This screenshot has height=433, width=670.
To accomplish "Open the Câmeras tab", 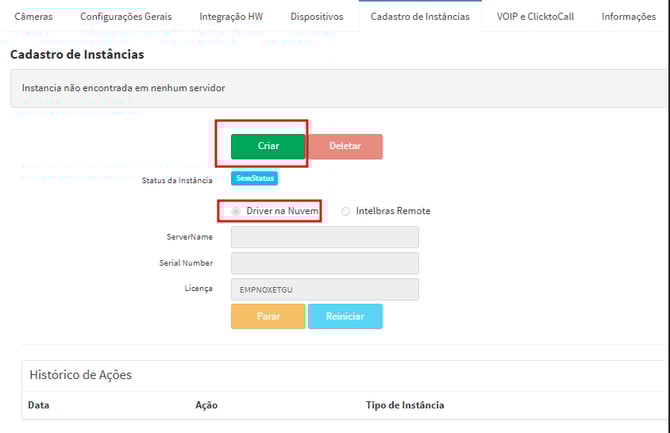I will tap(33, 17).
